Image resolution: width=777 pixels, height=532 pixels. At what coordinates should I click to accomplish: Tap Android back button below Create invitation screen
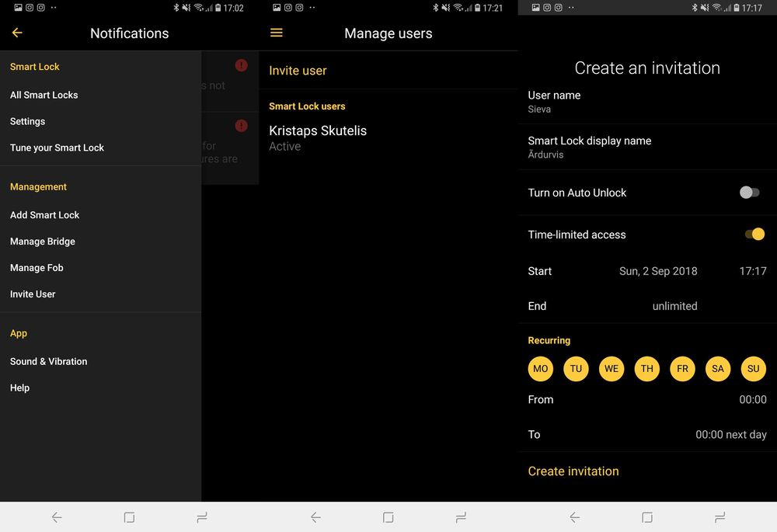point(574,518)
